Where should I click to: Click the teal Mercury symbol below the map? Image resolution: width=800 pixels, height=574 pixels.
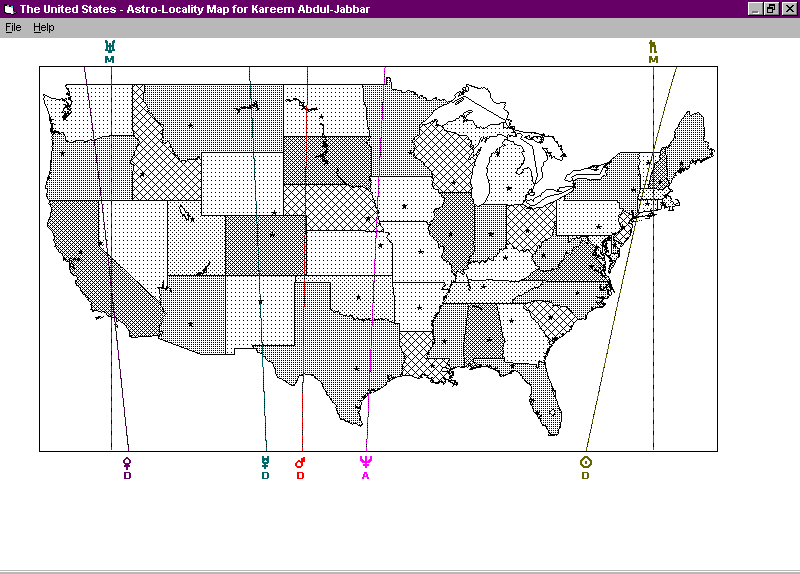click(265, 462)
